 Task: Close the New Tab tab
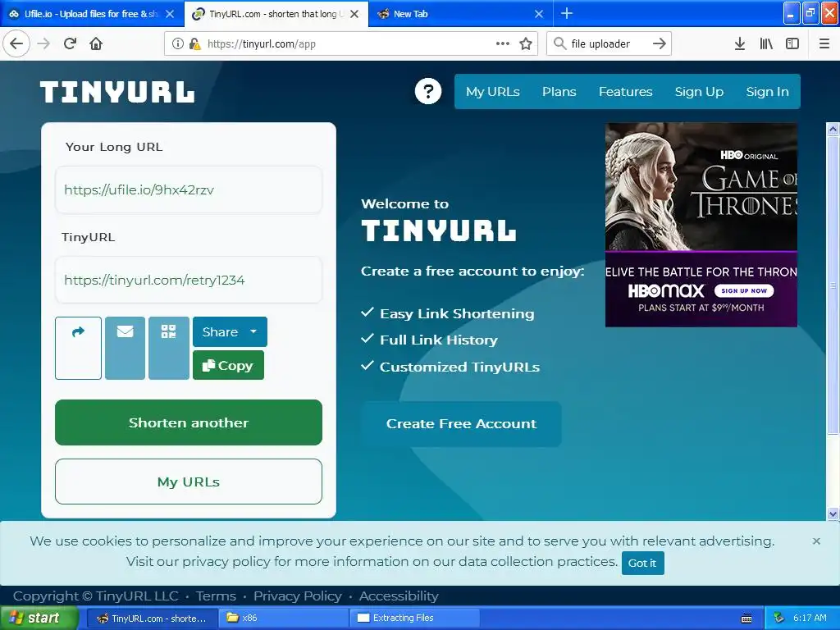click(539, 14)
